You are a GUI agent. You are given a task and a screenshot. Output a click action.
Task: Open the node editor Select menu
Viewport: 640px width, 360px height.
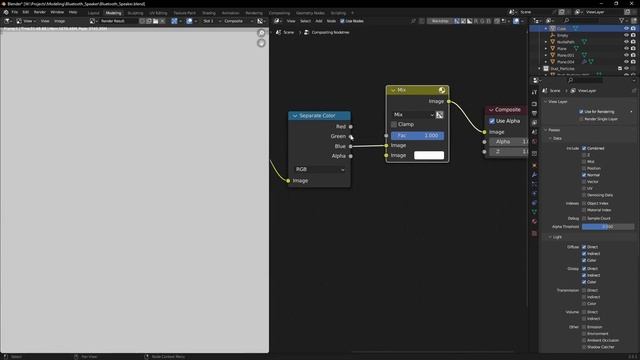[x=305, y=21]
